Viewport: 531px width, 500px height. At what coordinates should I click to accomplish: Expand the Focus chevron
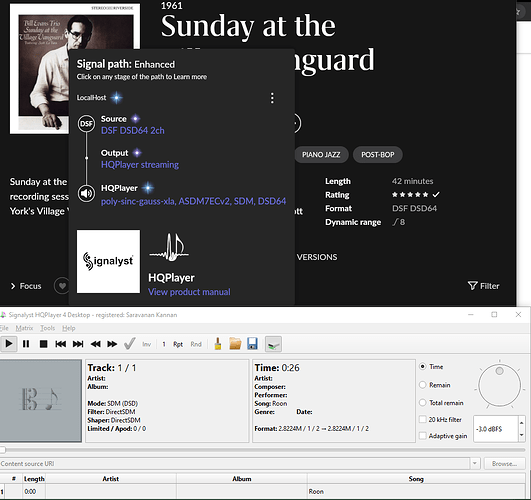pyautogui.click(x=13, y=286)
